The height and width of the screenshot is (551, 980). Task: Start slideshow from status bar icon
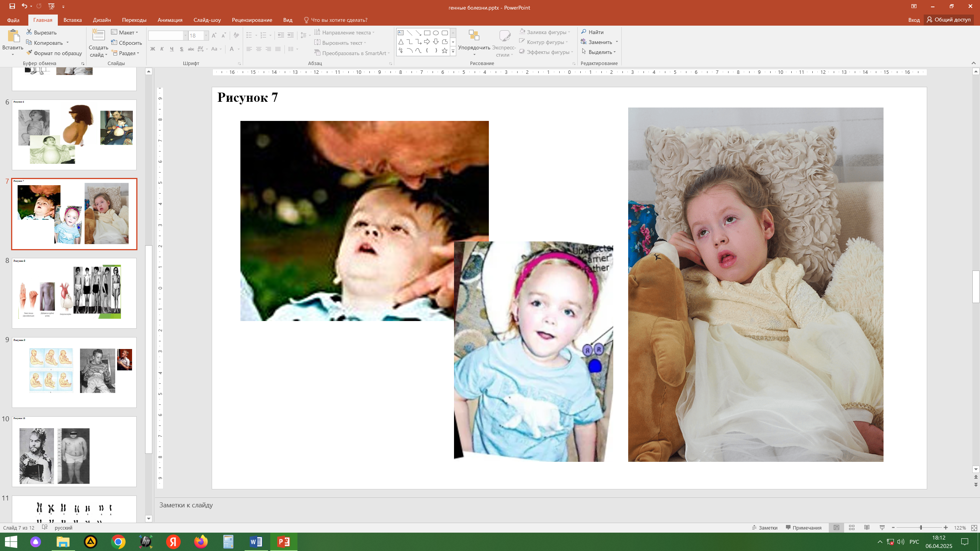pyautogui.click(x=882, y=528)
